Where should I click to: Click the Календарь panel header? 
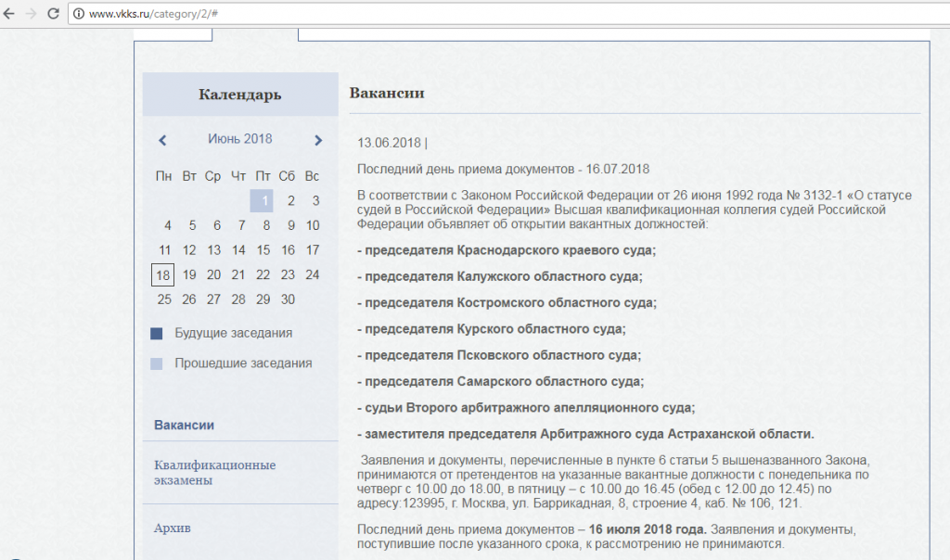(x=240, y=94)
